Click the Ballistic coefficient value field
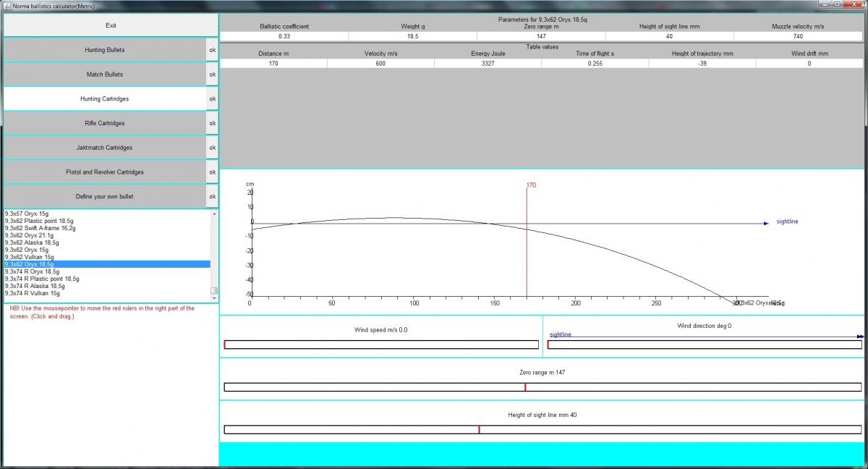 pyautogui.click(x=284, y=36)
